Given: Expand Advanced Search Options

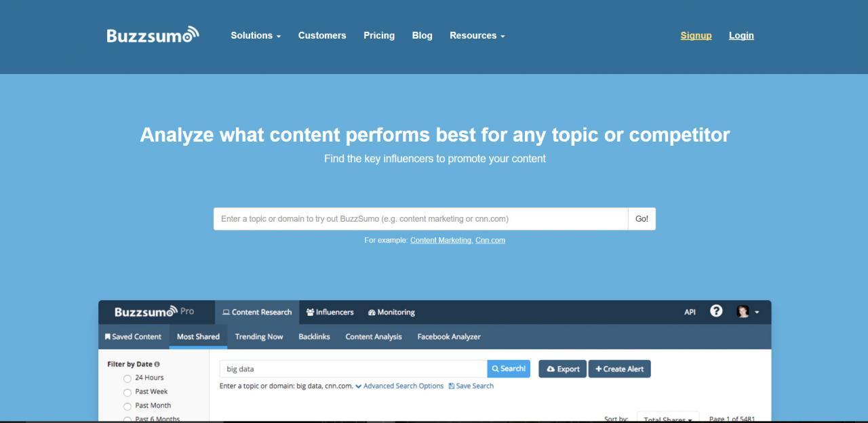Looking at the screenshot, I should 399,386.
